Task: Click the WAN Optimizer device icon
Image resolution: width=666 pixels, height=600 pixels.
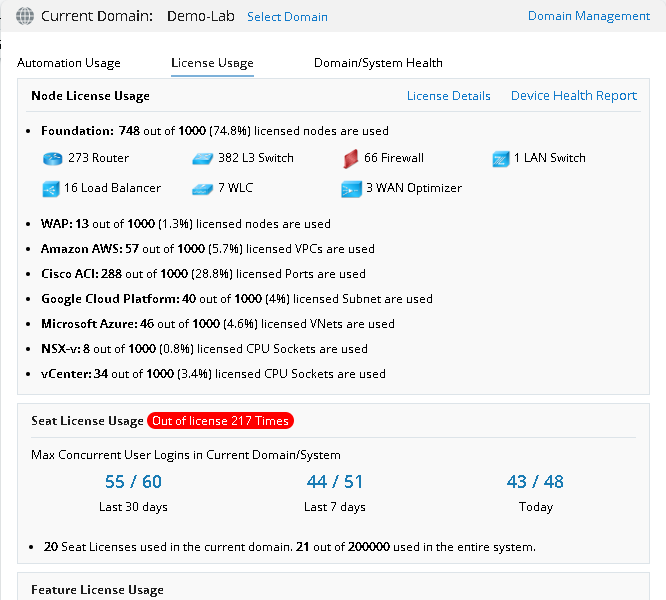Action: 351,189
